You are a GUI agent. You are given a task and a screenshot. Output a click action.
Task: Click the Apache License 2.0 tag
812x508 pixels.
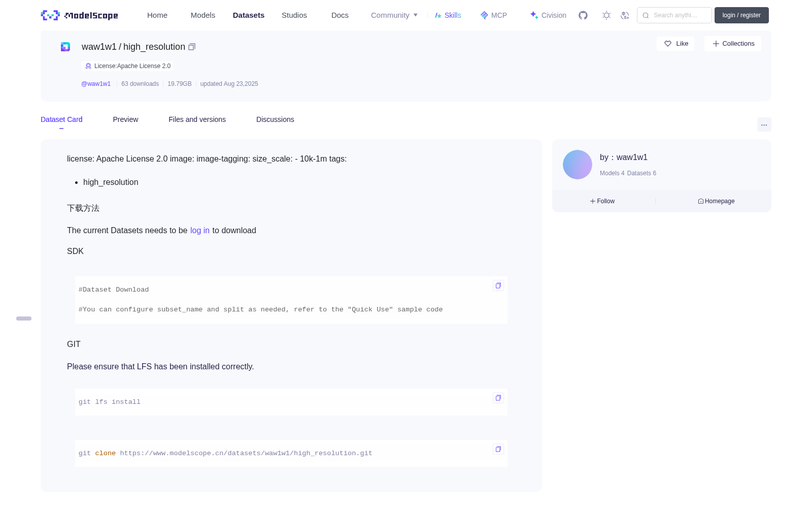[x=127, y=66]
